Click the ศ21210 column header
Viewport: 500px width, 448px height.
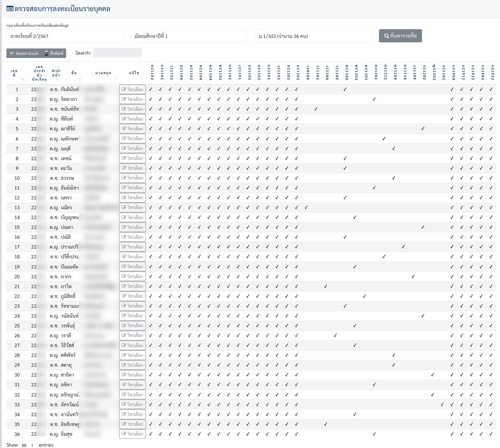coord(405,72)
